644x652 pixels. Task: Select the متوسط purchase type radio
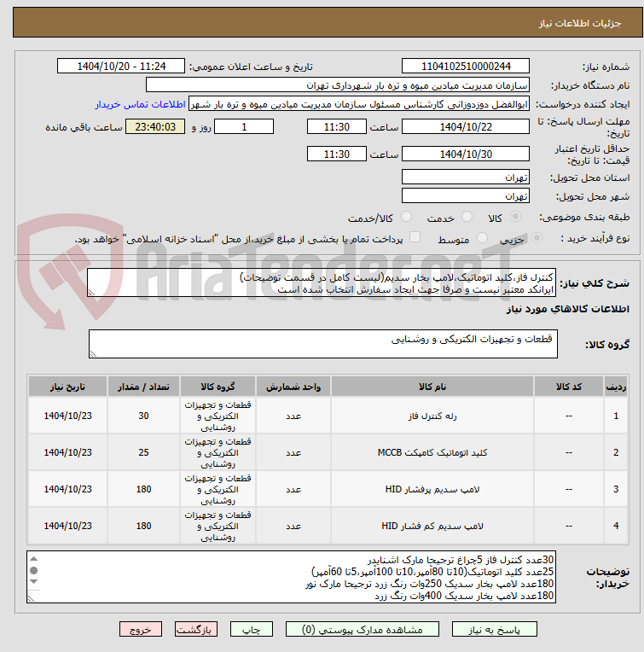click(483, 238)
